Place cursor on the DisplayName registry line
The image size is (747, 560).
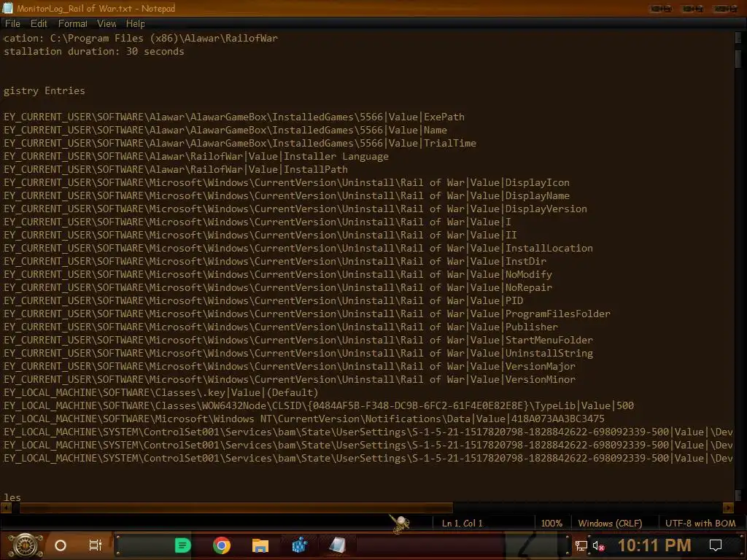(x=286, y=195)
